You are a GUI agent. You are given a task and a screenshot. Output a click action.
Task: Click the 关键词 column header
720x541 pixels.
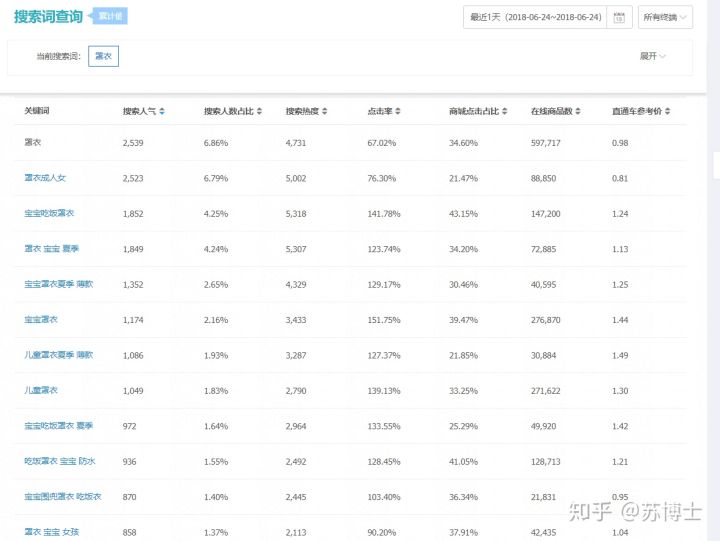37,111
